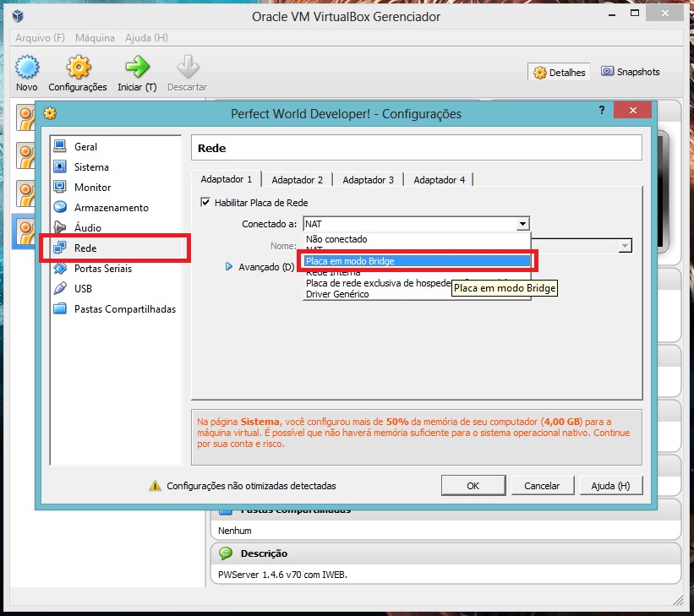Confirm settings with the OK button

(473, 486)
